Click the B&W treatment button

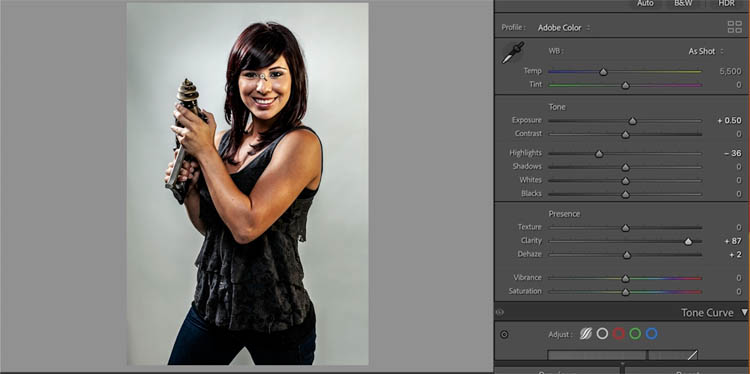click(x=682, y=3)
